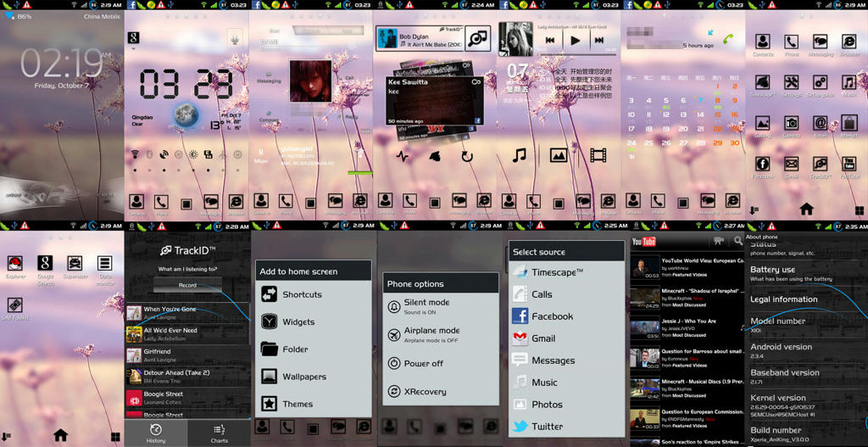Open 'When You're Gone' in TrackID history

click(x=187, y=314)
